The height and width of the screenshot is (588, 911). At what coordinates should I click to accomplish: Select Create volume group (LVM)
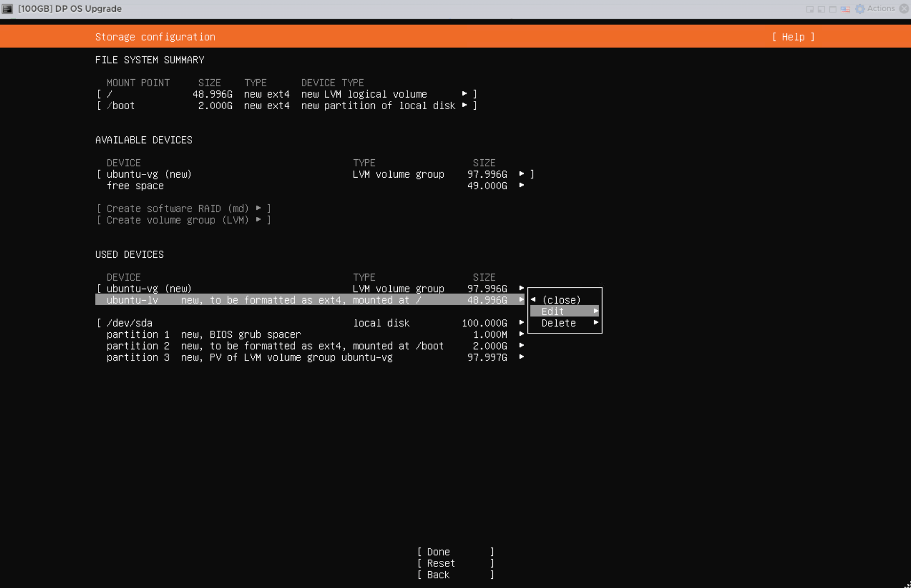click(x=183, y=220)
